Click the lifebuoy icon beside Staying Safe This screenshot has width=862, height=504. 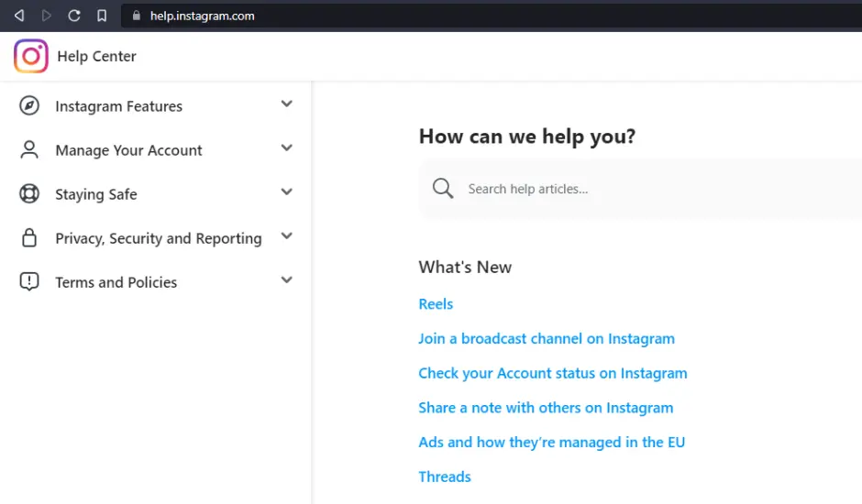29,193
